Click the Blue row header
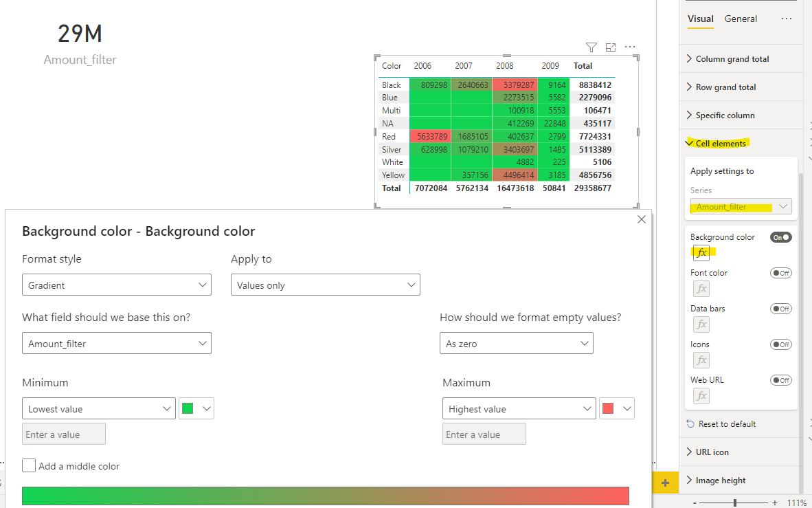The image size is (812, 508). click(390, 98)
